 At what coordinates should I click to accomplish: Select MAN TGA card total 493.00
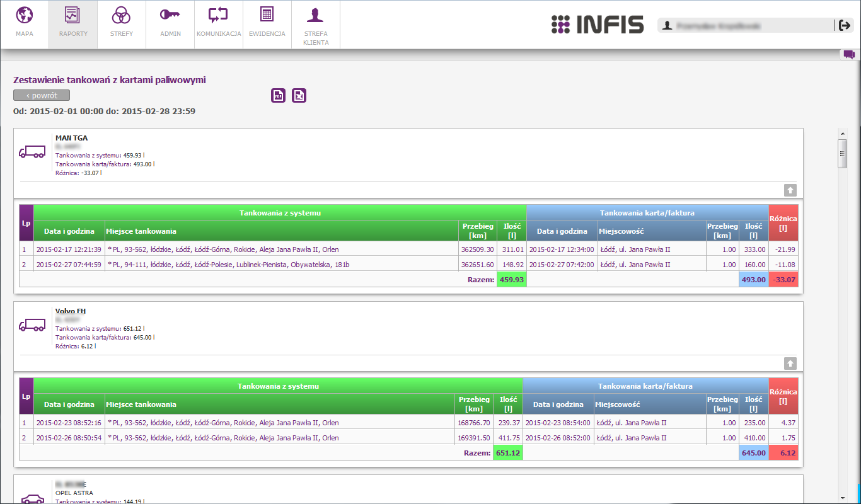pos(754,280)
